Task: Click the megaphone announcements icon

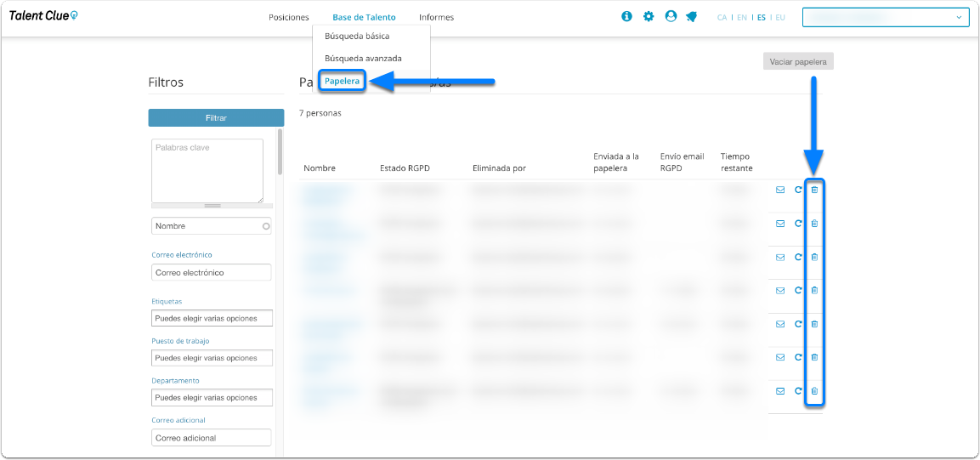Action: click(691, 17)
